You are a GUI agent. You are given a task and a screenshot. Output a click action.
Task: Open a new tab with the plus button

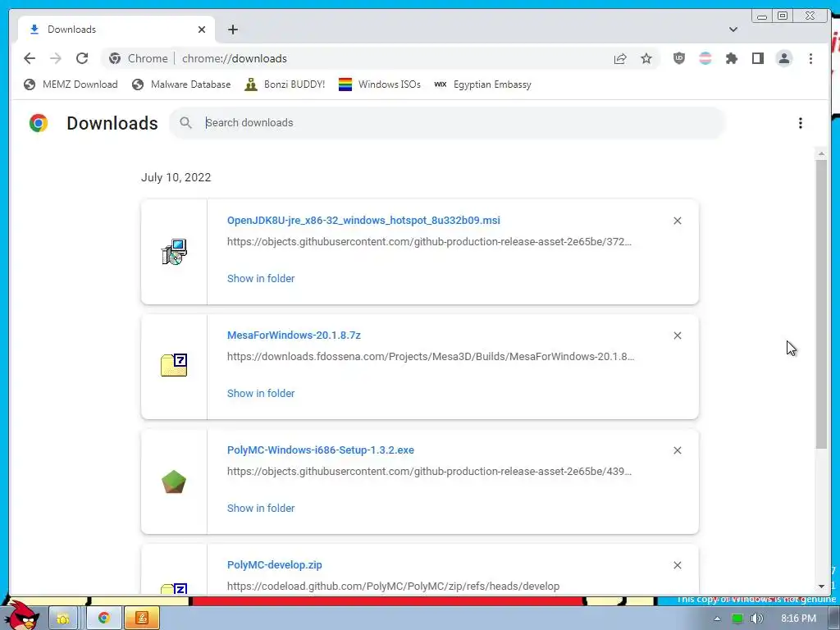232,30
